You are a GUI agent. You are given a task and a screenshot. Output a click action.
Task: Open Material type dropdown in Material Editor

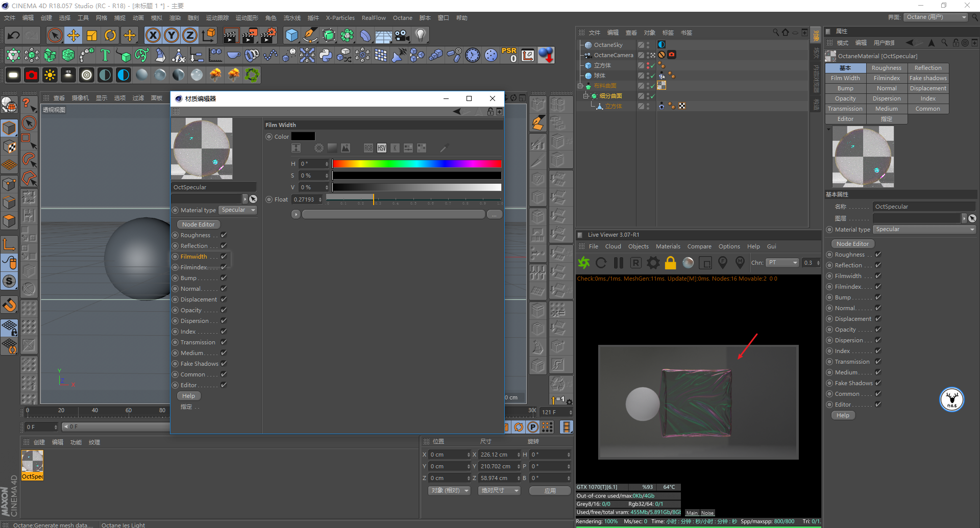(238, 210)
